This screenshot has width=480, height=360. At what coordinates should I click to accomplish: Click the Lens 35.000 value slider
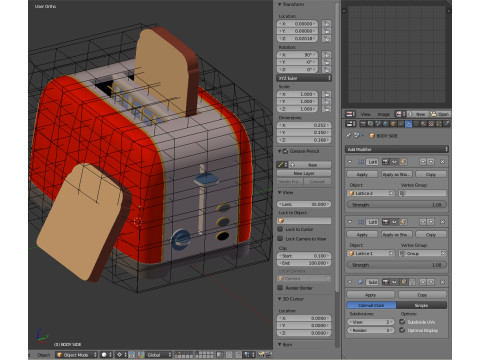click(x=304, y=204)
